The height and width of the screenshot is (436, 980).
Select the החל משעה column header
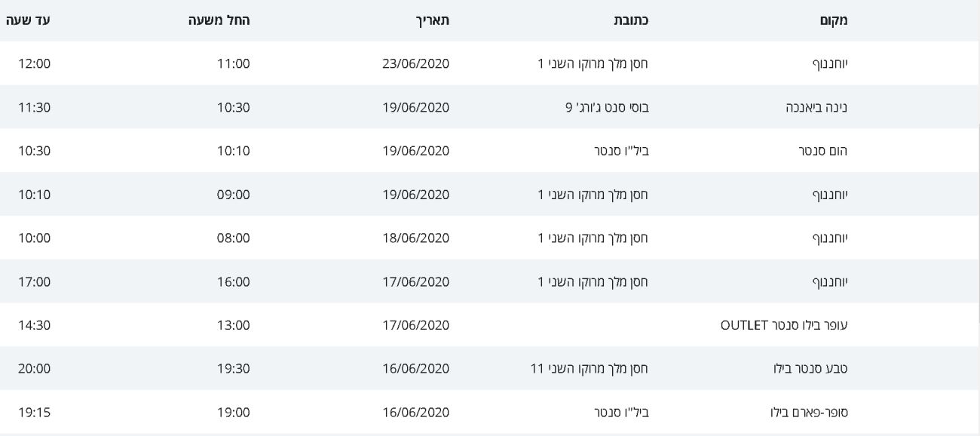pyautogui.click(x=219, y=20)
